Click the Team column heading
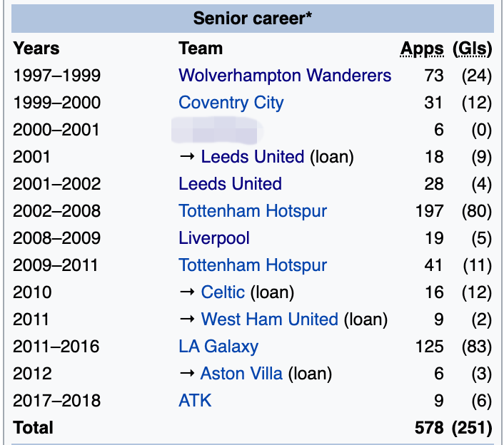 201,49
